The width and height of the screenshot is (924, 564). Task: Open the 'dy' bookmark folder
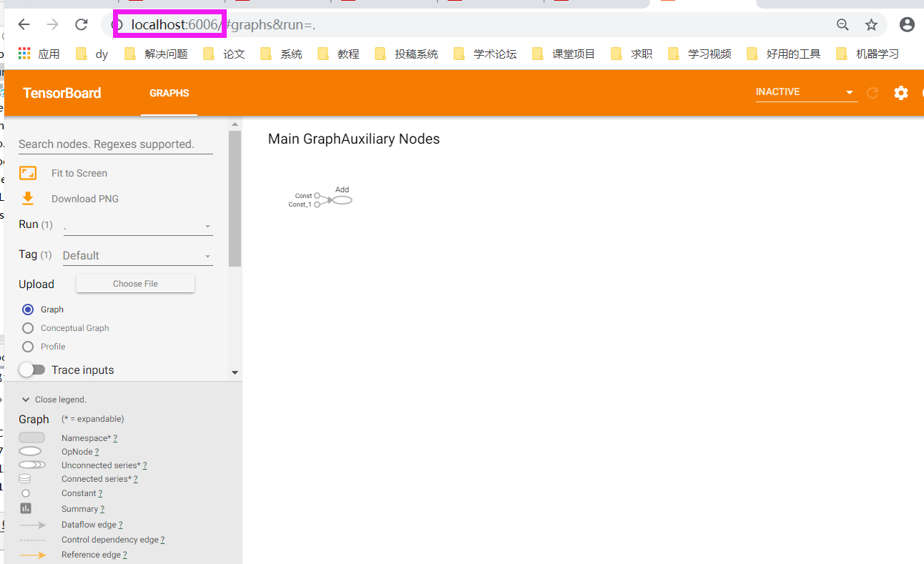coord(92,54)
